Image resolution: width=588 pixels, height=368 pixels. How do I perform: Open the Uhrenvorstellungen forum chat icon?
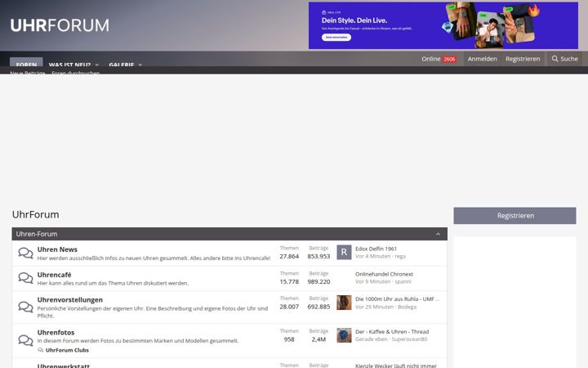(25, 307)
